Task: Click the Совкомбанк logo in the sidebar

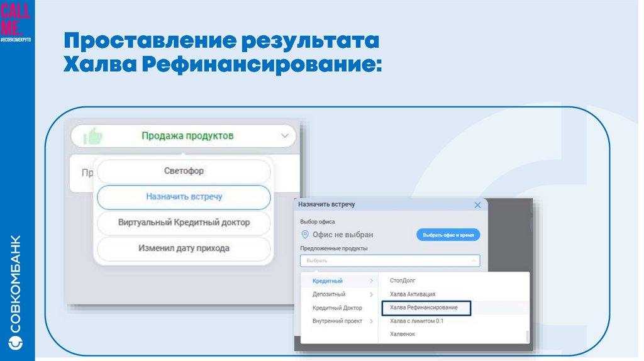Action: pyautogui.click(x=16, y=292)
